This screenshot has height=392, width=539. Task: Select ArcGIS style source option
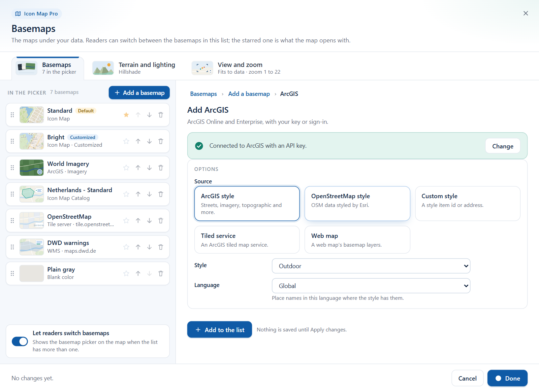247,204
